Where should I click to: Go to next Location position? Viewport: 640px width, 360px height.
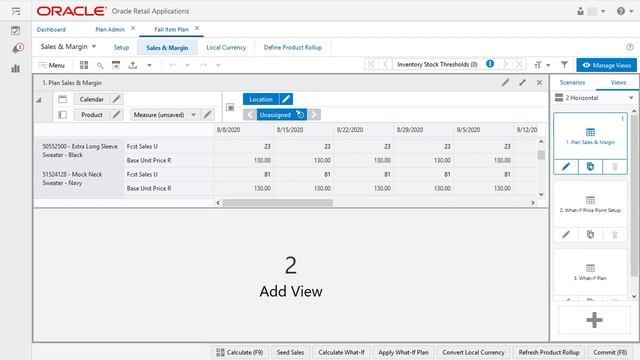pyautogui.click(x=314, y=115)
